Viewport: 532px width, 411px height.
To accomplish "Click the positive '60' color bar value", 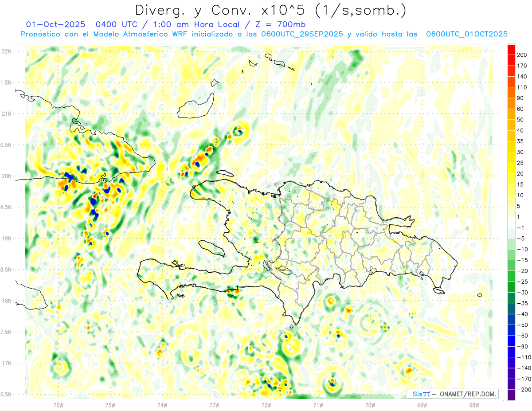I will pos(520,109).
